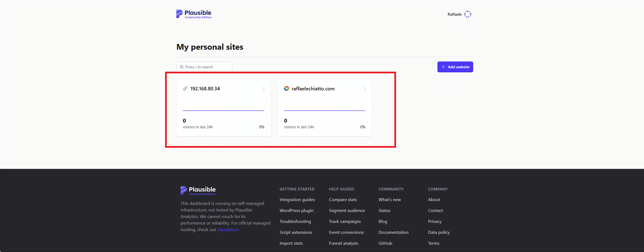Screen dimensions: 644x252
Task: Click the Funnel analysis help guide
Action: [x=343, y=243]
